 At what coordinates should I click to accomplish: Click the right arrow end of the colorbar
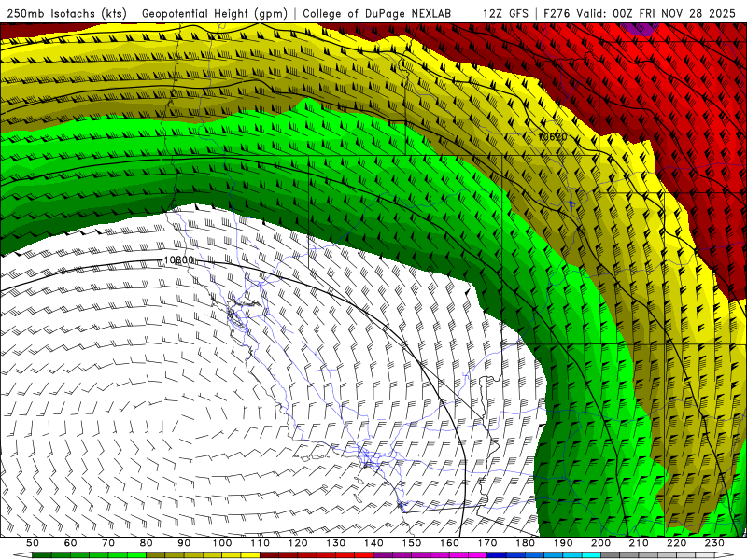coord(725,554)
